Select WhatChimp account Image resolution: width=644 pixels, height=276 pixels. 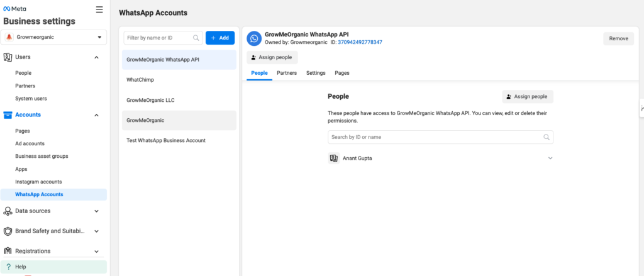coord(179,80)
